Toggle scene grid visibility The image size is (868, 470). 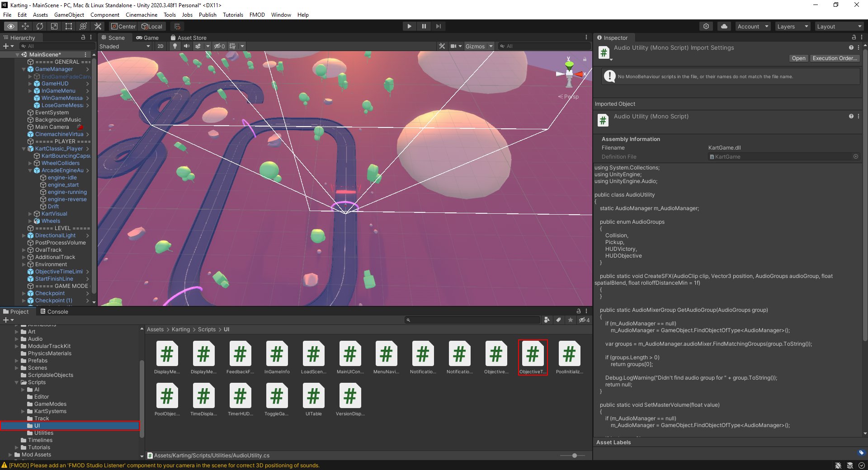tap(232, 46)
